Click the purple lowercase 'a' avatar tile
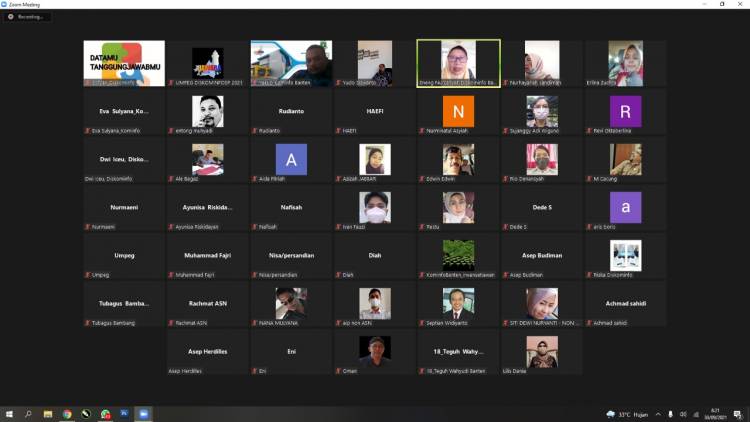Viewport: 750px width, 422px height. tap(626, 208)
